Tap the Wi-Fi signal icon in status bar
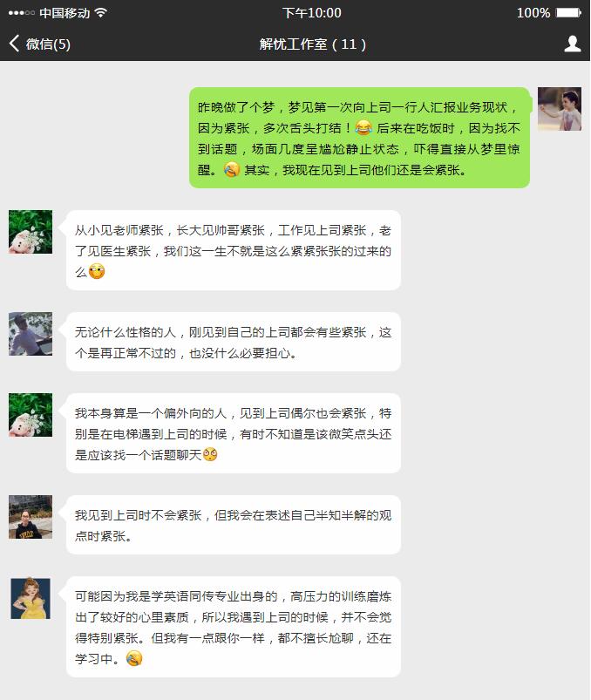The height and width of the screenshot is (700, 591). pyautogui.click(x=101, y=12)
